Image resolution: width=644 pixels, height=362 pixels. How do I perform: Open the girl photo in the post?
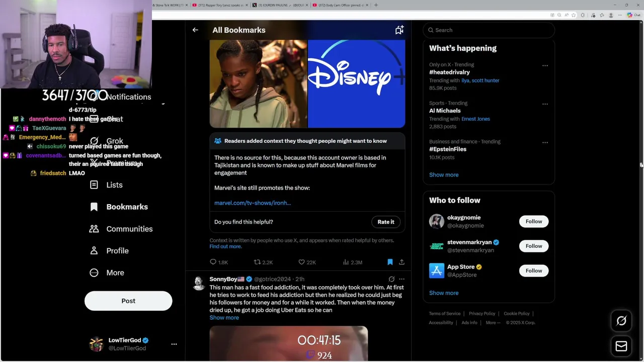pyautogui.click(x=258, y=84)
